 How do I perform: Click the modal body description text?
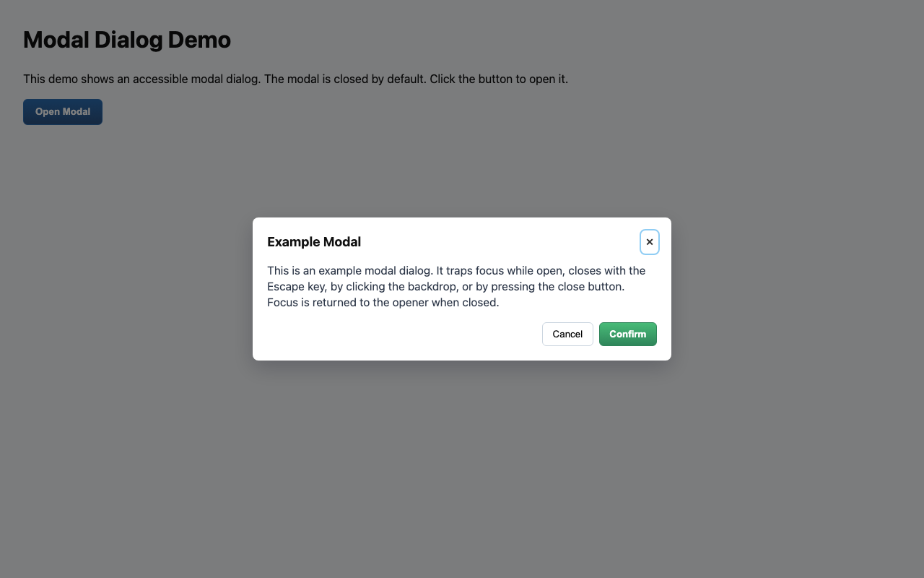456,286
